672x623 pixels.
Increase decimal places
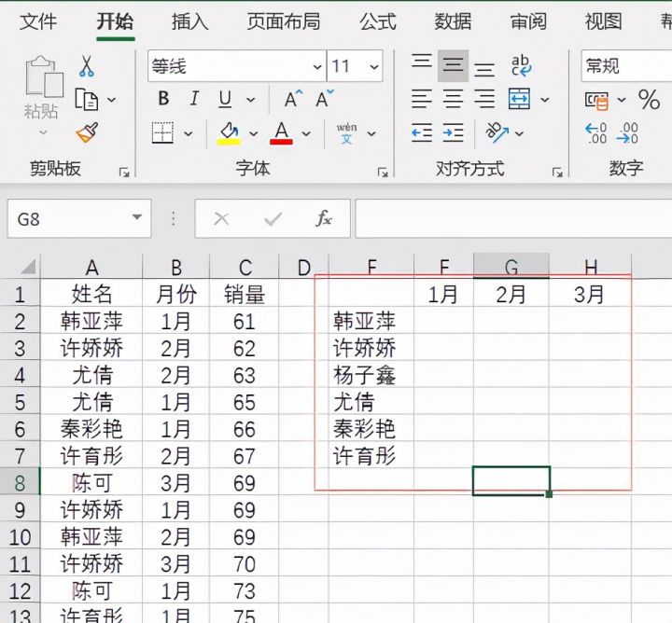[596, 133]
